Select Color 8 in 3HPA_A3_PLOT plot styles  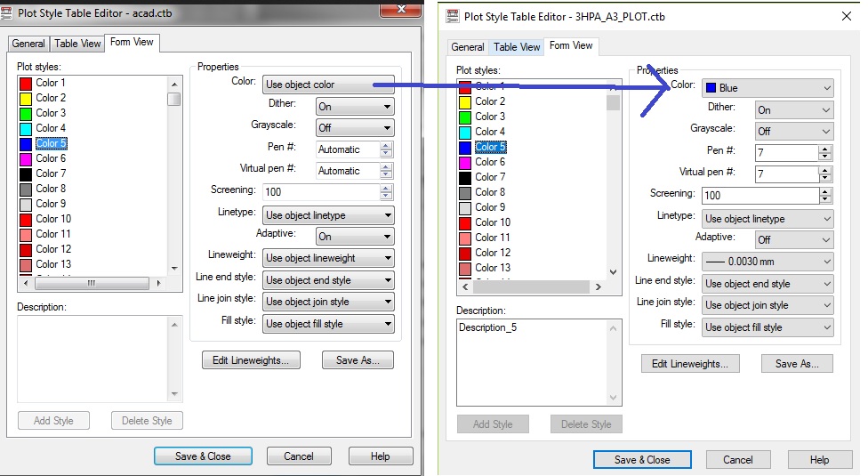pos(490,192)
